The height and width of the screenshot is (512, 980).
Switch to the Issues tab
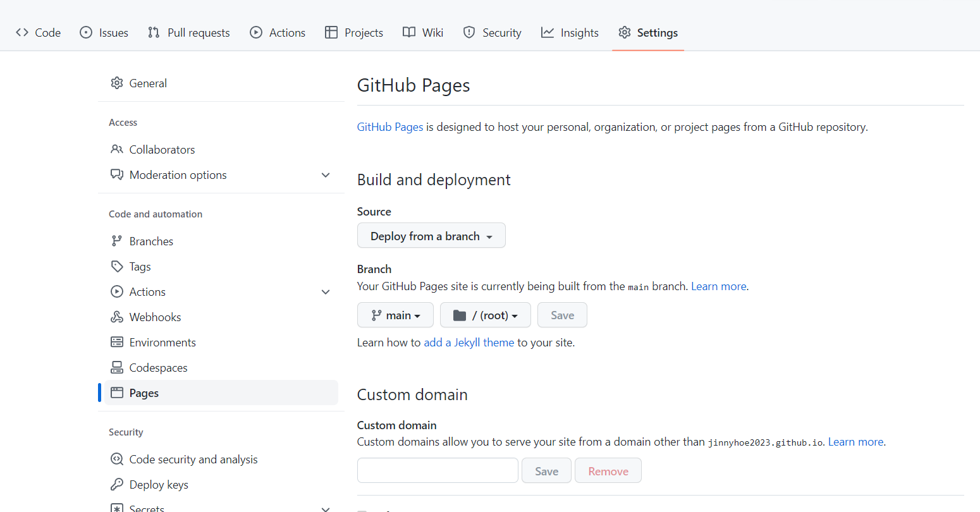(104, 32)
